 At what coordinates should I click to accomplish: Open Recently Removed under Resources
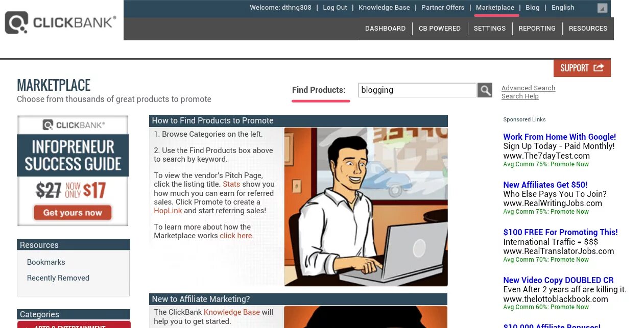58,278
